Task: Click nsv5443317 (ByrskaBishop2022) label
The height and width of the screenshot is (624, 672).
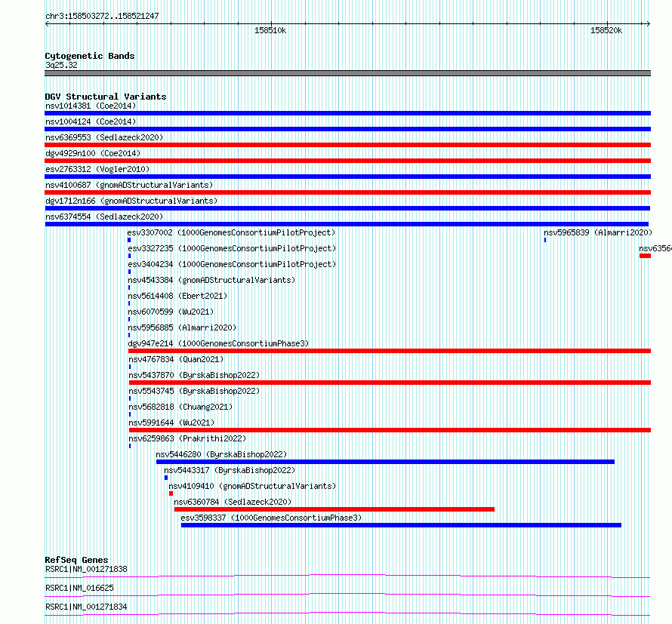Action: click(x=230, y=470)
